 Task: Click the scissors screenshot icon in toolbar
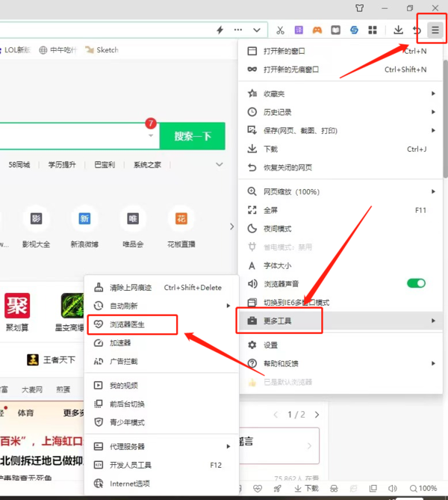point(280,31)
